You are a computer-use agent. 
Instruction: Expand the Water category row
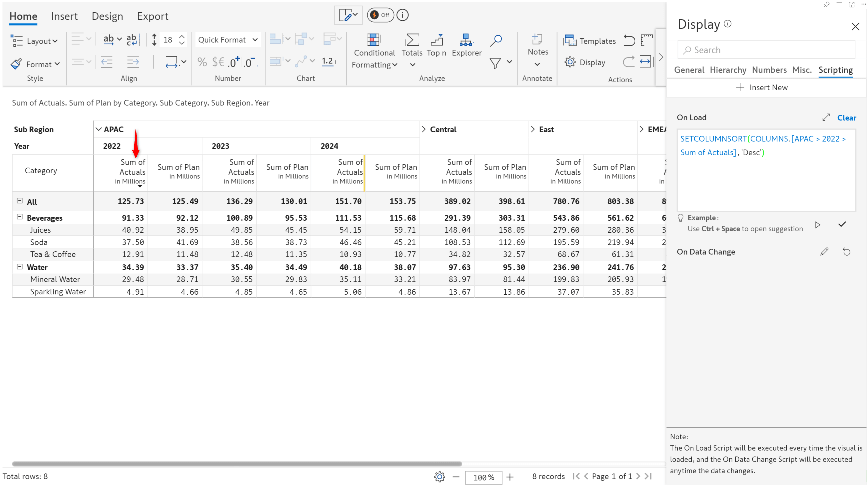pos(20,266)
